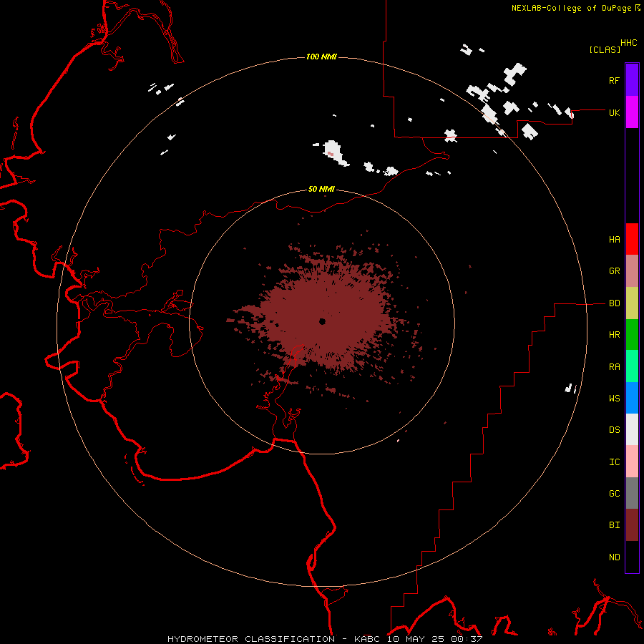Click the DS legend label
Screen dimensions: 644x644
614,429
